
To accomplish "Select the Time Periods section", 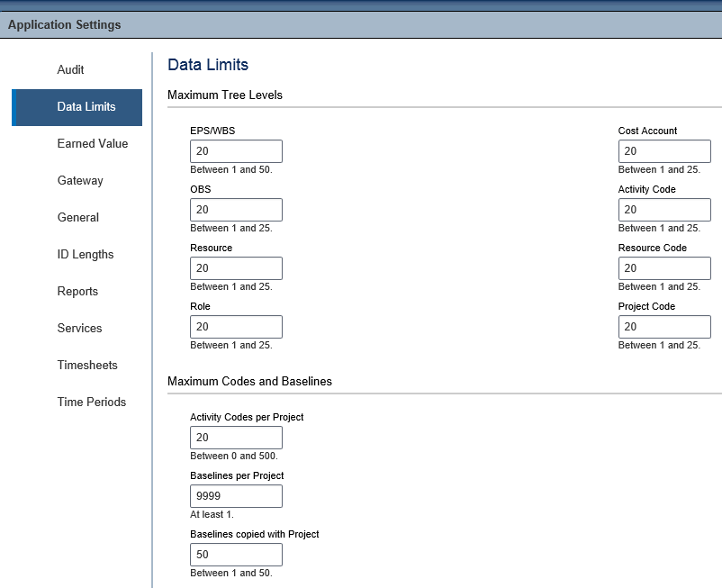I will pyautogui.click(x=91, y=402).
